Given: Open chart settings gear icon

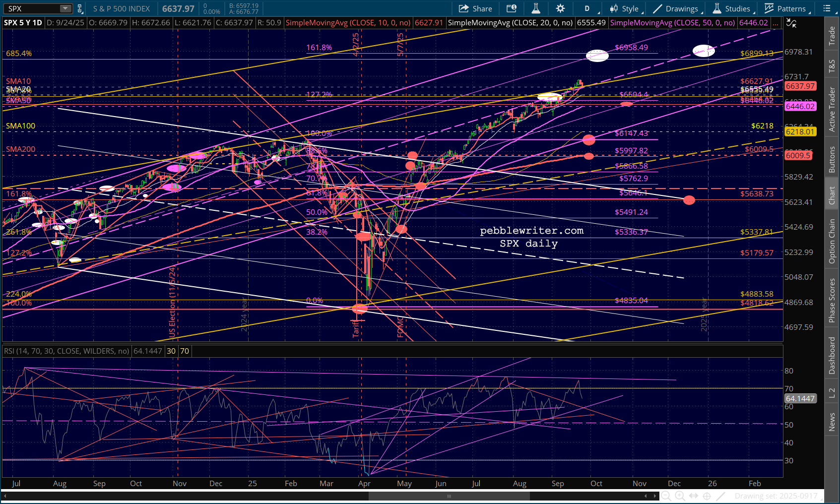Looking at the screenshot, I should pyautogui.click(x=560, y=8).
